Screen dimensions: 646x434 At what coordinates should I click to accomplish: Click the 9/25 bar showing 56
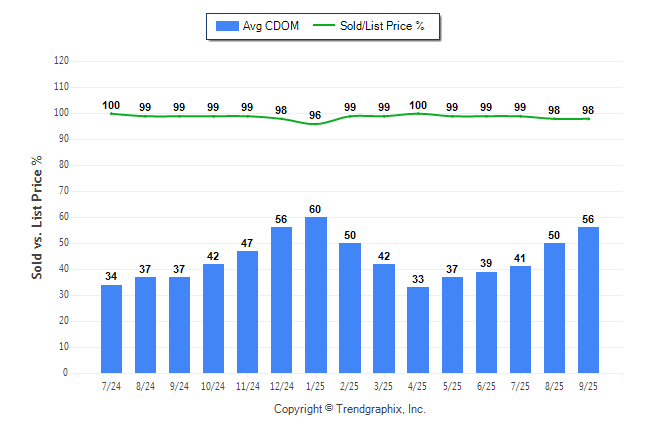tap(587, 300)
